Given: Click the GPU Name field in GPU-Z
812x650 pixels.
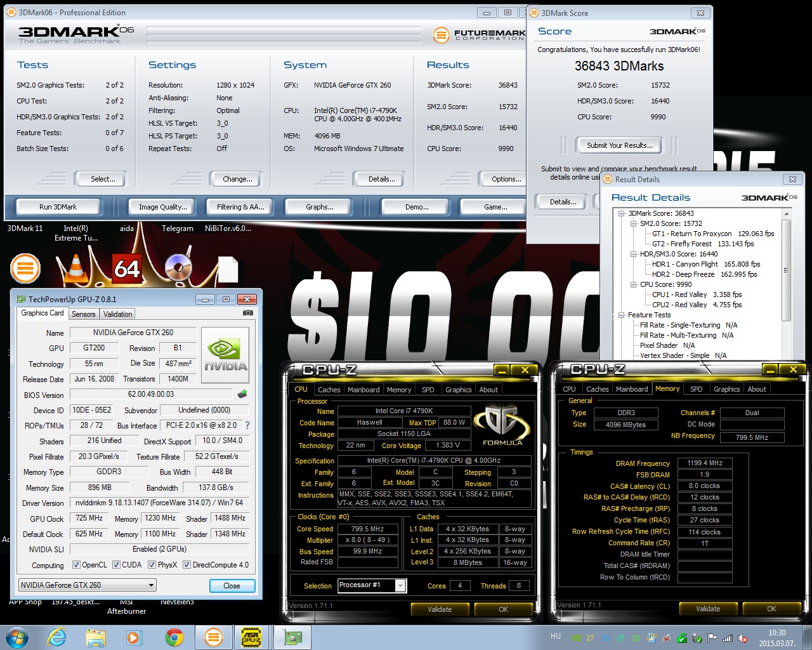Looking at the screenshot, I should tap(133, 333).
